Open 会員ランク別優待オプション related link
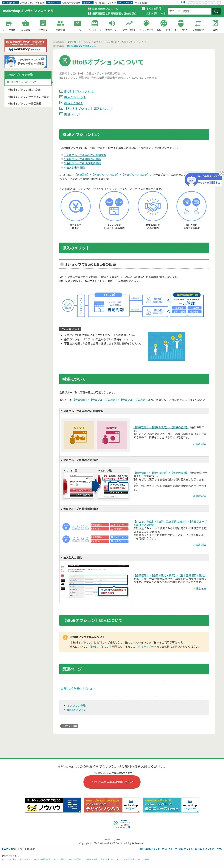 [78, 688]
